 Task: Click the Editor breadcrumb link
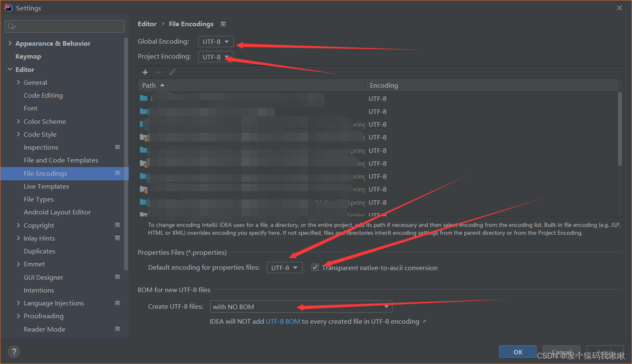coord(147,24)
